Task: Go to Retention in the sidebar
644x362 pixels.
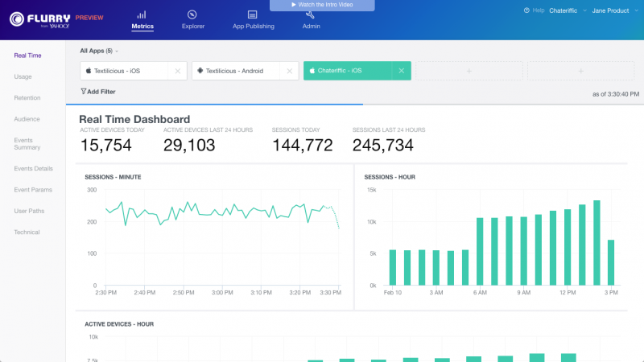Action: 27,98
